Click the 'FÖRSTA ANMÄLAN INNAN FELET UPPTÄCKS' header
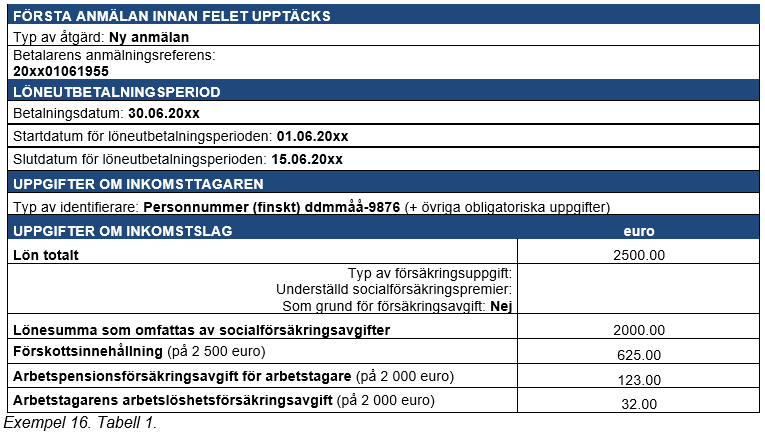765x433 pixels. pyautogui.click(x=170, y=16)
